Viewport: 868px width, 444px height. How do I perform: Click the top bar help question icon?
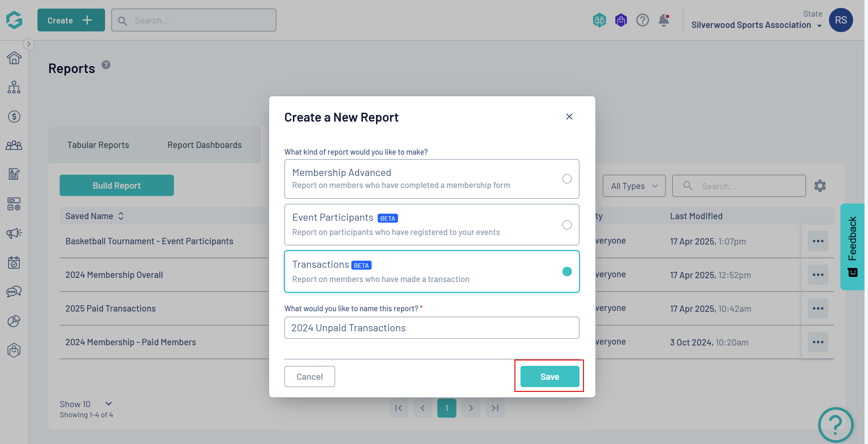click(x=642, y=21)
